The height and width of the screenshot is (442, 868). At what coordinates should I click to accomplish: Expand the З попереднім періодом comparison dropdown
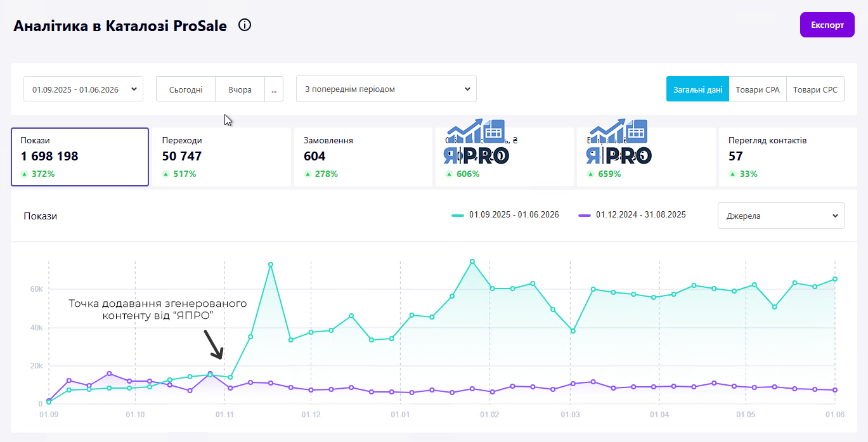coord(386,89)
